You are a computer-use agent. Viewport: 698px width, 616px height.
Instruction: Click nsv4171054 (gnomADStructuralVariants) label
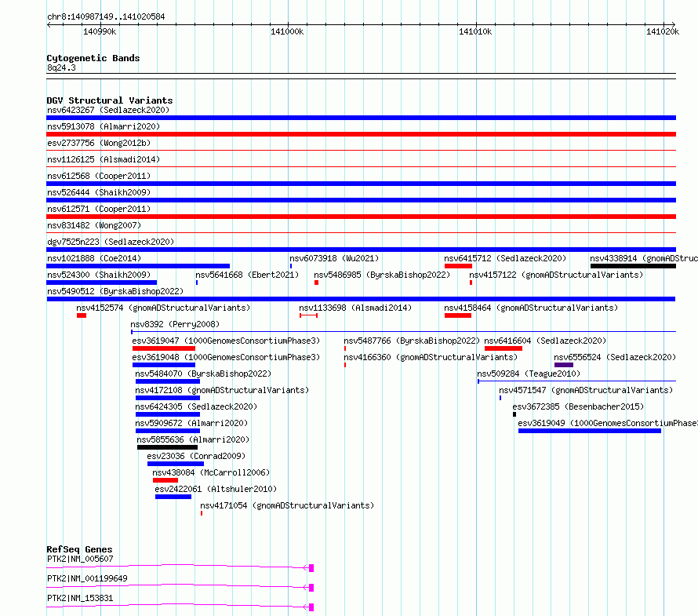point(287,505)
